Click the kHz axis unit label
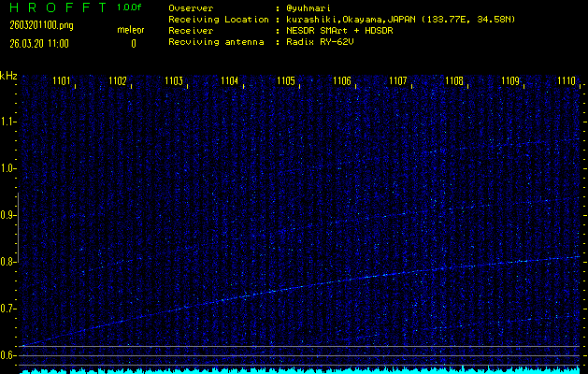 (8, 75)
